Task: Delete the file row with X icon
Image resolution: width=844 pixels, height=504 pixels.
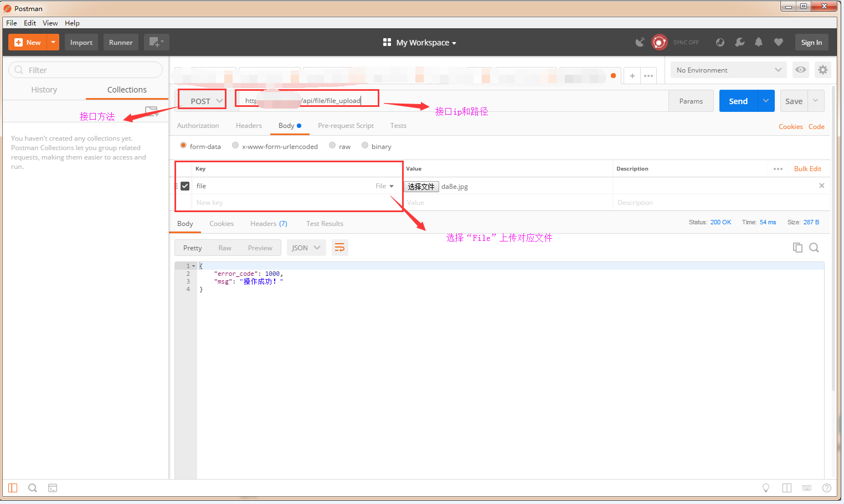Action: click(x=822, y=186)
